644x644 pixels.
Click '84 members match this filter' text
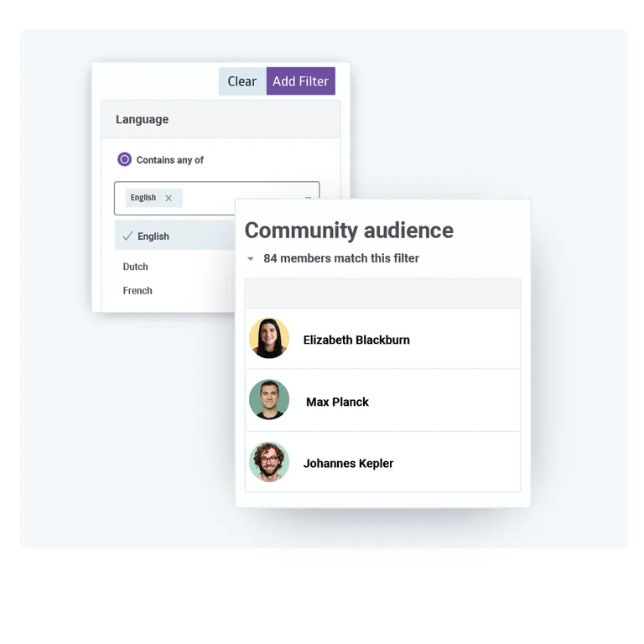(x=341, y=258)
